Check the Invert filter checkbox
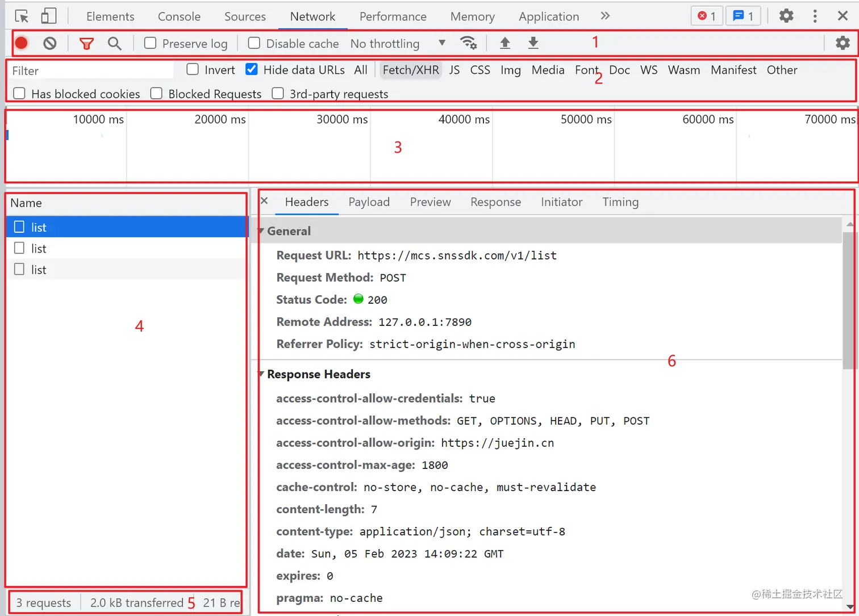Image resolution: width=859 pixels, height=616 pixels. pyautogui.click(x=193, y=69)
